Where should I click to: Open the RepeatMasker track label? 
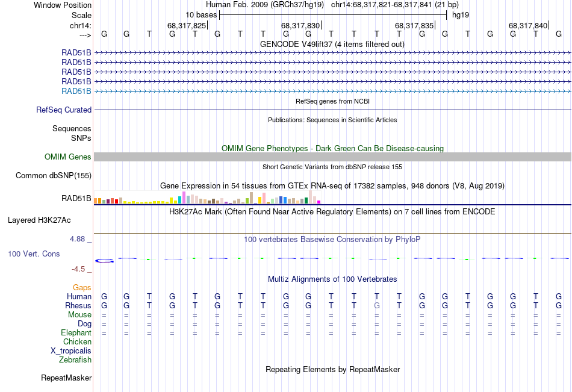click(66, 378)
